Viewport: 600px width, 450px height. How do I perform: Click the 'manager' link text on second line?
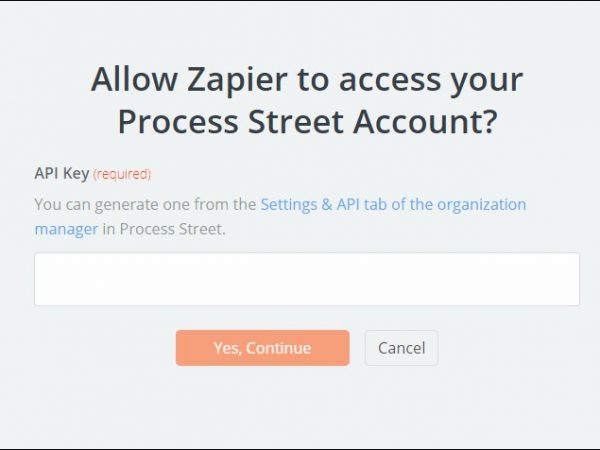66,229
